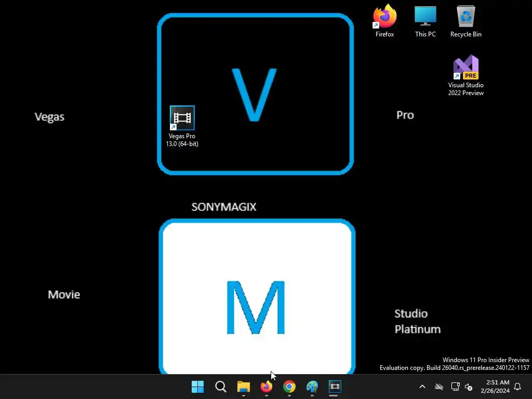Select the This PC desktop icon
532x399 pixels.
pyautogui.click(x=425, y=21)
